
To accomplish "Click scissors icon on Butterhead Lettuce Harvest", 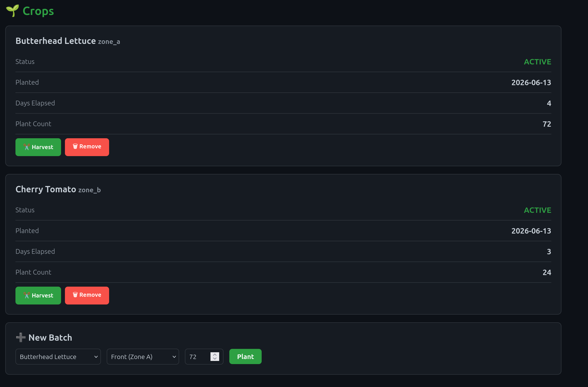I will click(x=27, y=147).
